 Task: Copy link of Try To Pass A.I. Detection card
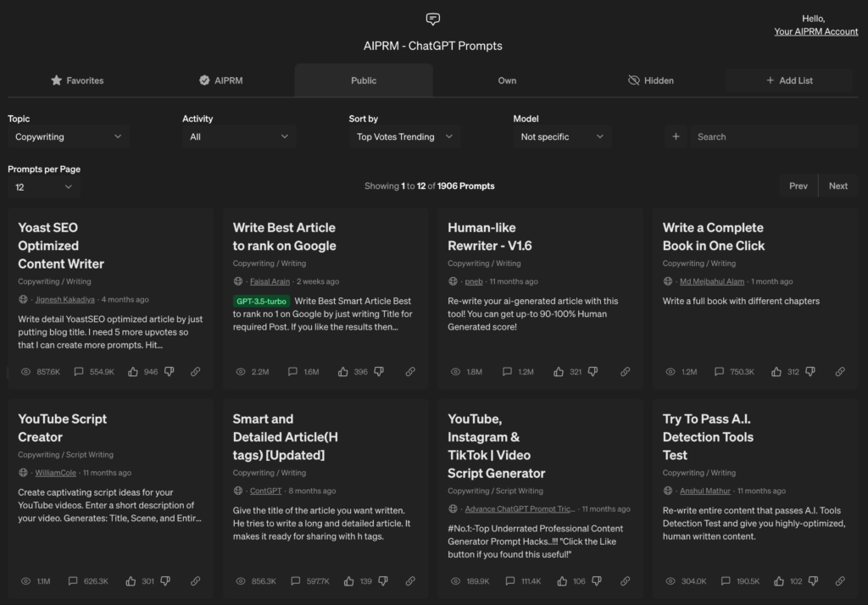840,580
